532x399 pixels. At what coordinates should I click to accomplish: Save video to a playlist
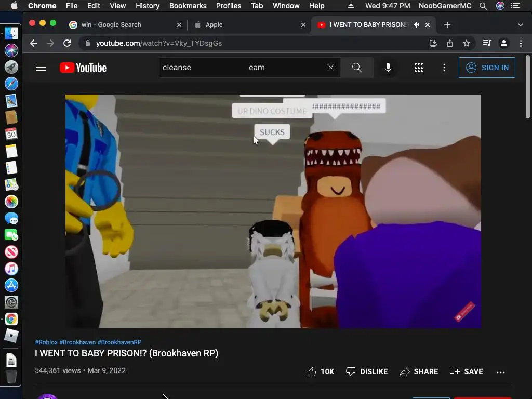tap(467, 371)
